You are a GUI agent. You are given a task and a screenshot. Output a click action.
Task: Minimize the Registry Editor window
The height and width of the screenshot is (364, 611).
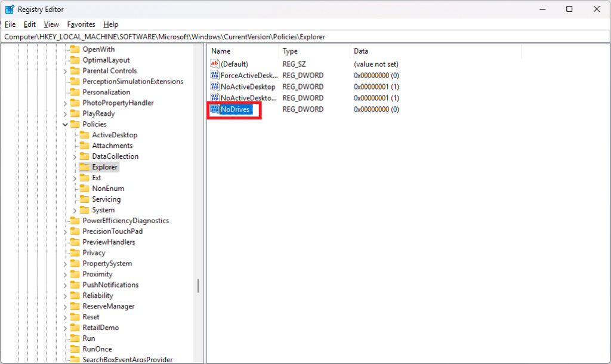(542, 9)
